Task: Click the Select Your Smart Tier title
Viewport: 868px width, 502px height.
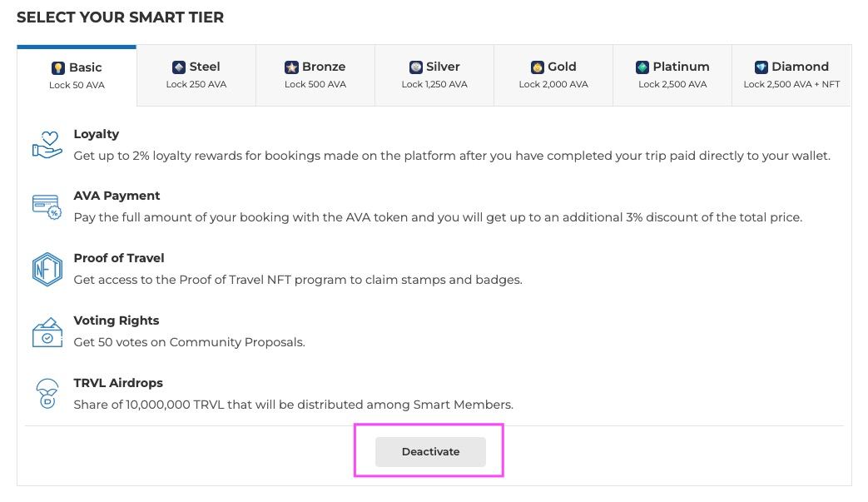Action: click(120, 17)
